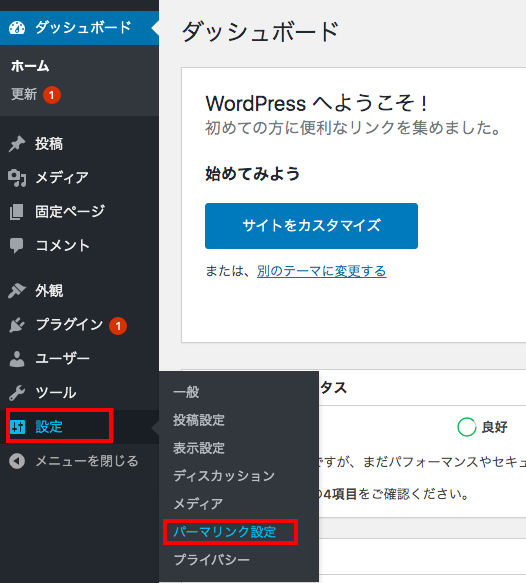
Task: Click the person icon beside ユーザー
Action: pos(17,359)
